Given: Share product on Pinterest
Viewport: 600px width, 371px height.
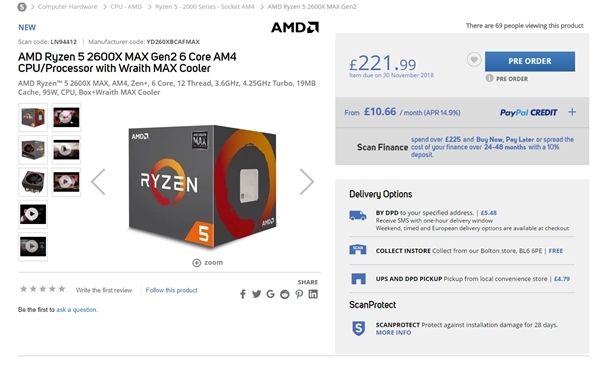Looking at the screenshot, I should tap(299, 294).
